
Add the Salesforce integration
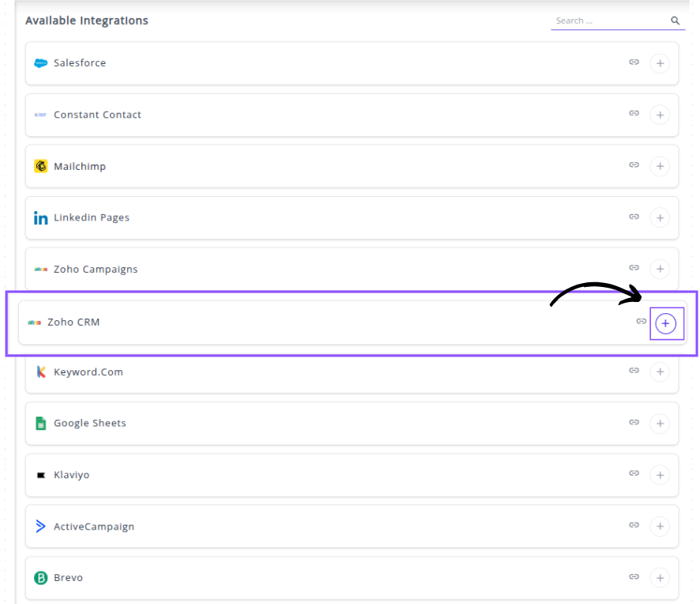[660, 63]
